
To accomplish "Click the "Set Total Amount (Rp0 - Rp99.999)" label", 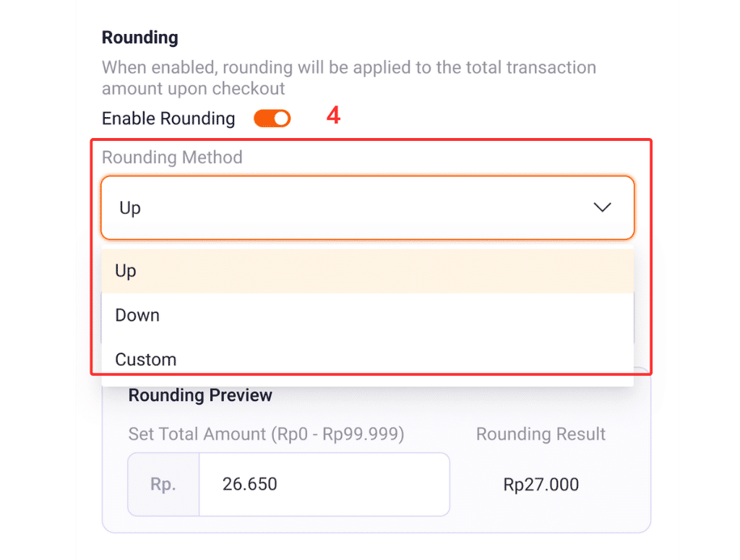I will (x=266, y=434).
